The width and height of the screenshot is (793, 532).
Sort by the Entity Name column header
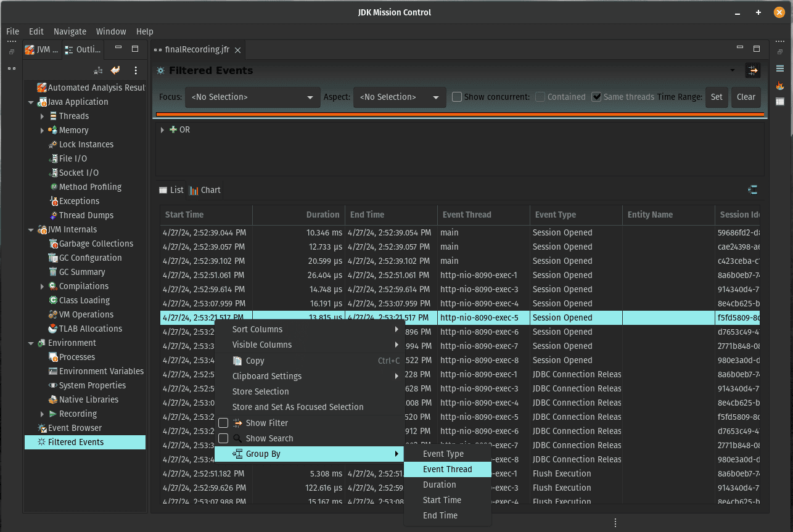(x=668, y=215)
